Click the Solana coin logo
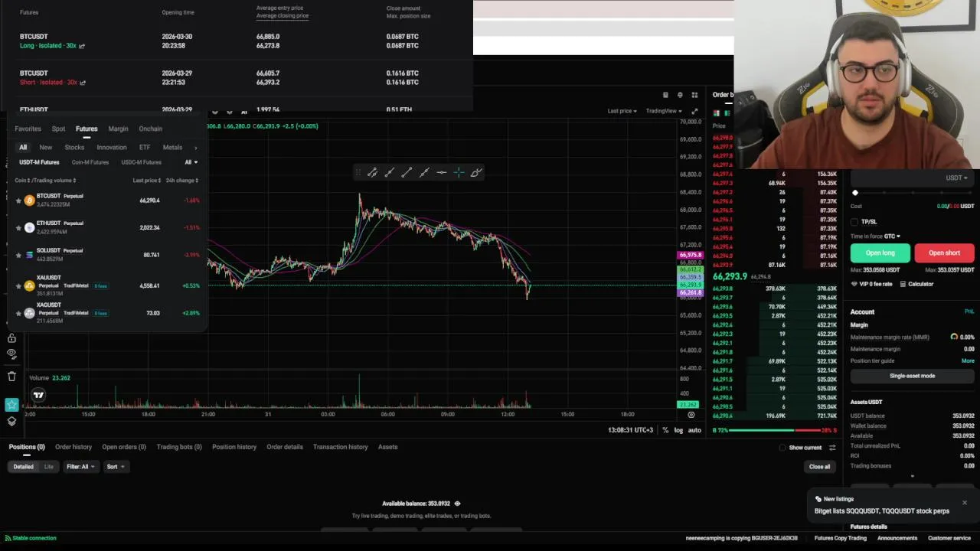This screenshot has width=980, height=551. [x=29, y=255]
